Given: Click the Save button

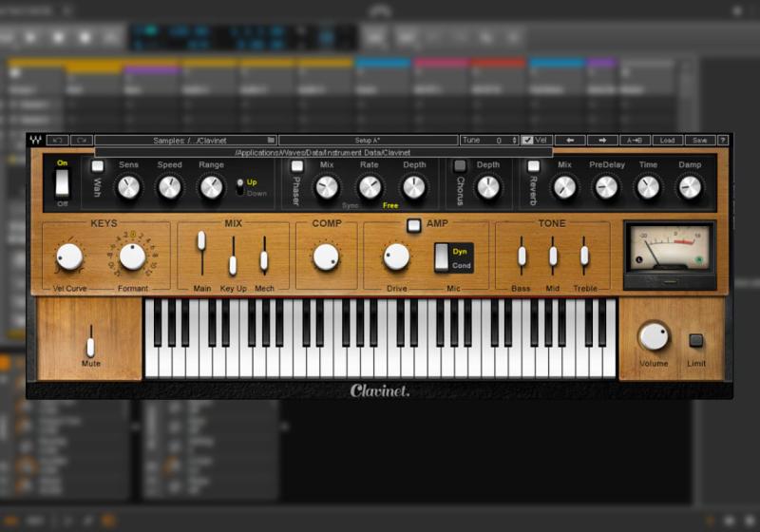Looking at the screenshot, I should [x=698, y=140].
